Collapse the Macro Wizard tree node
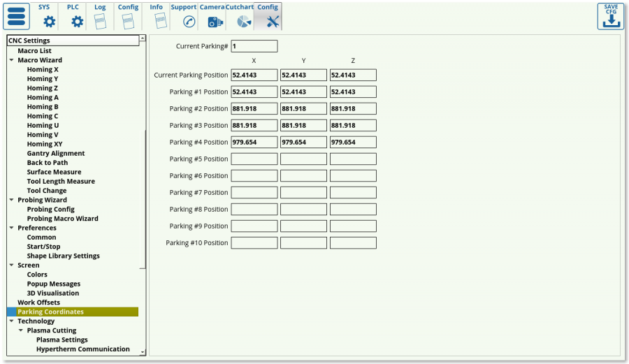Viewport: 629px width, 364px height. [x=12, y=60]
